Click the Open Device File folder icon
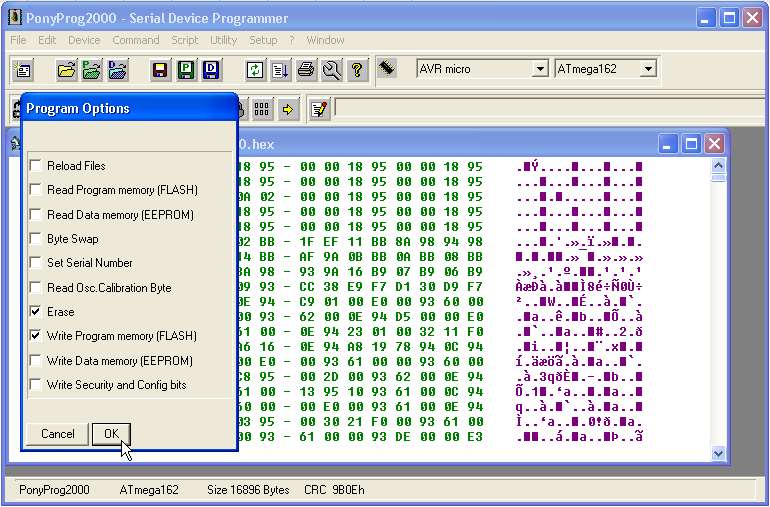This screenshot has width=770, height=507. (66, 70)
